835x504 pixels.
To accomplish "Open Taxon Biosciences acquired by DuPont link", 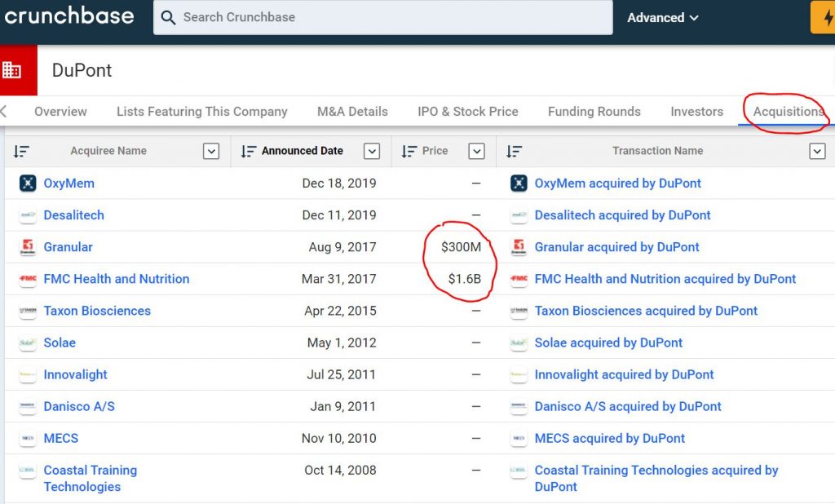I will [x=646, y=311].
